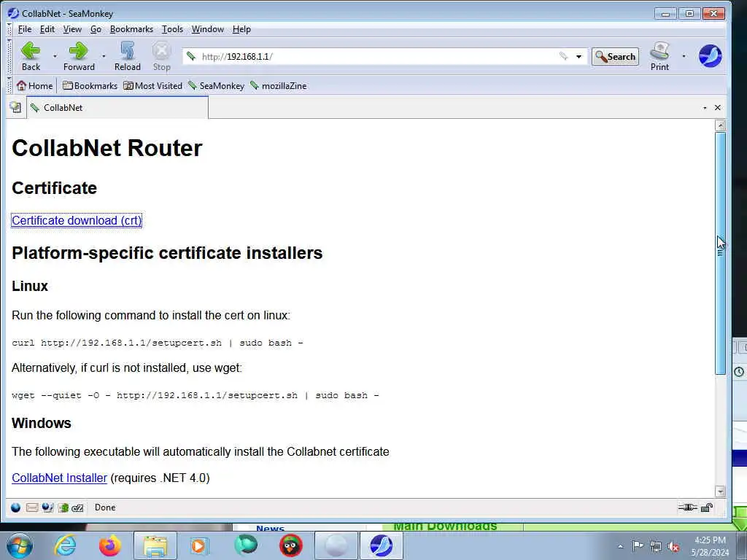
Task: Open the Forward history dropdown arrow
Action: 104,56
